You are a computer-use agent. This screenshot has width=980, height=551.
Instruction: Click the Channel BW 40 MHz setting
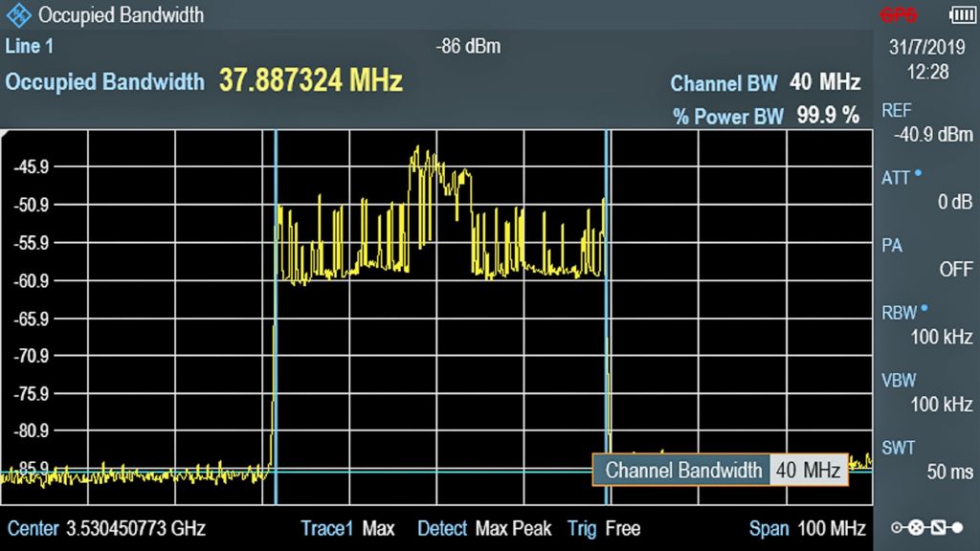pos(766,83)
